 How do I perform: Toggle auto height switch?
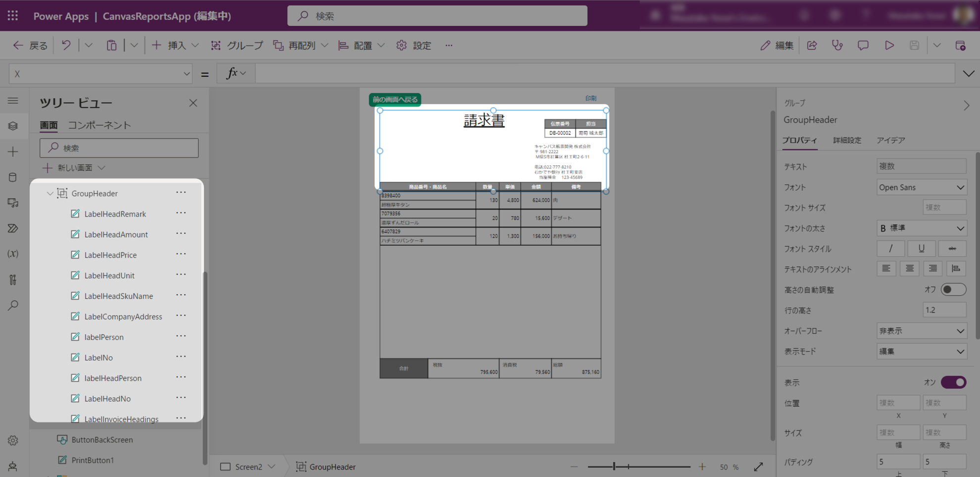pyautogui.click(x=953, y=290)
